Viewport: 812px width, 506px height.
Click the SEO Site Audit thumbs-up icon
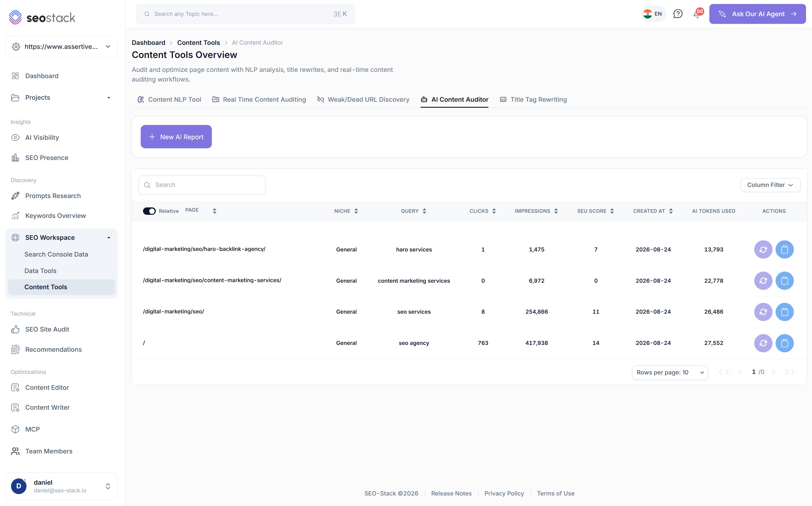15,329
